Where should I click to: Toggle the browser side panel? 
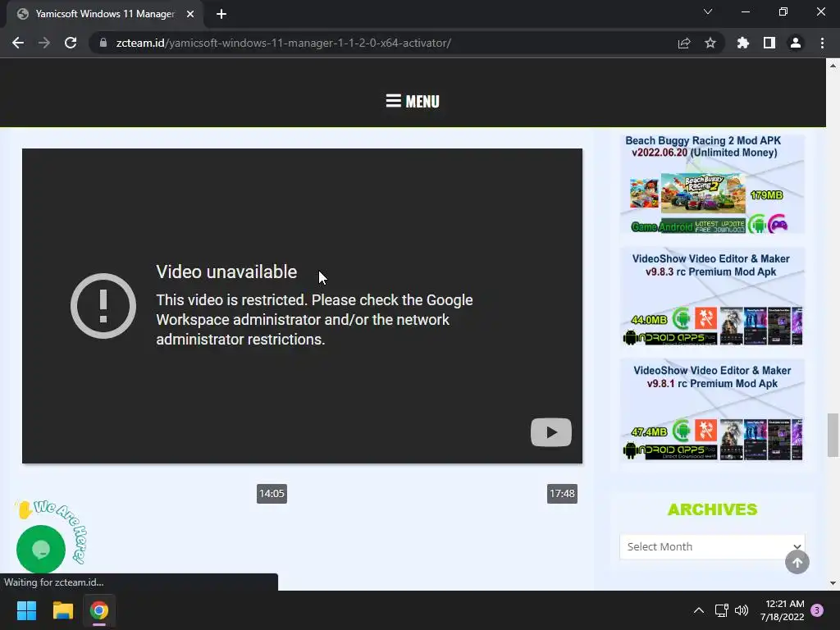pyautogui.click(x=769, y=43)
